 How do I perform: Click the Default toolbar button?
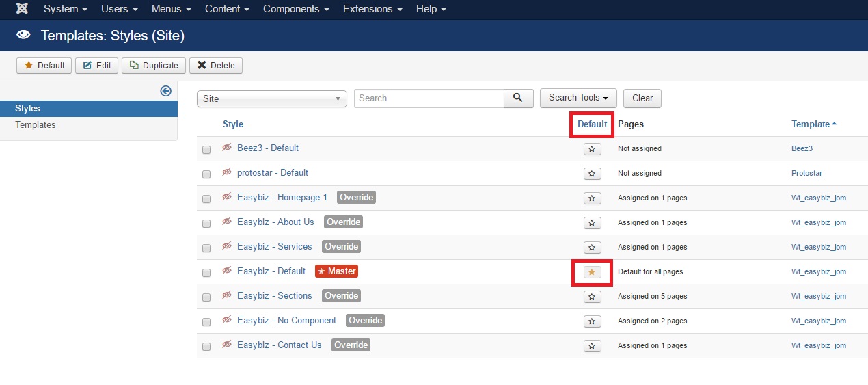[44, 66]
